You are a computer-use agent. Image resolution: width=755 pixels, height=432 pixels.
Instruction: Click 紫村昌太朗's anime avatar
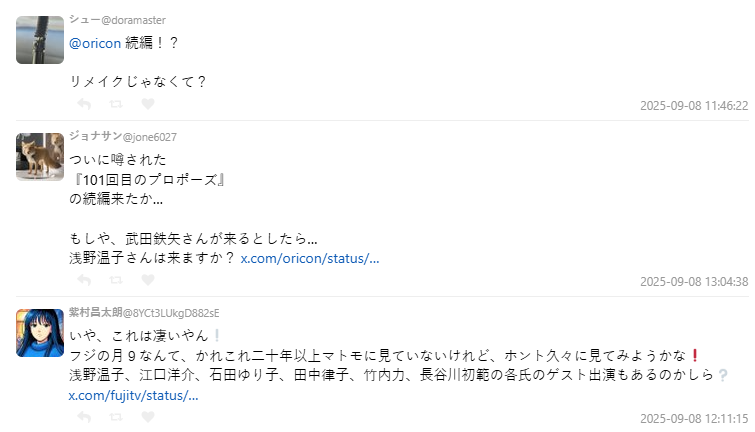pos(40,333)
